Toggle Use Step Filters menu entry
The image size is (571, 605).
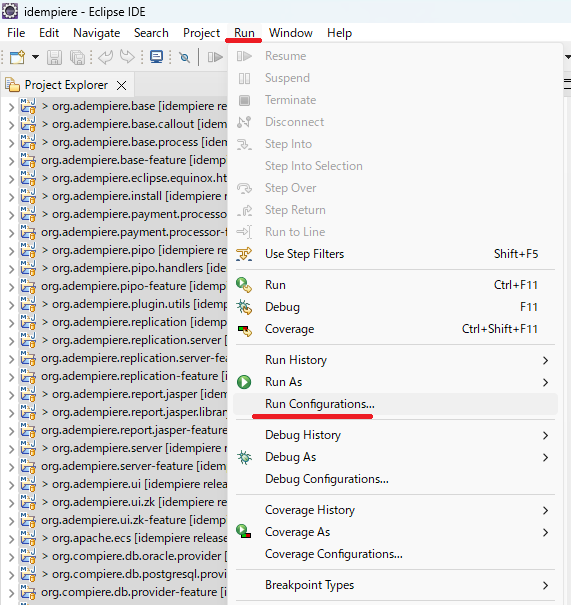pos(395,254)
